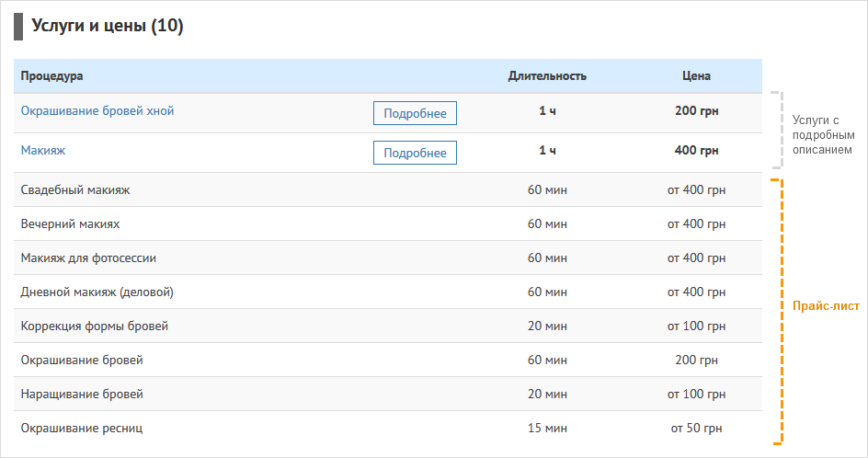Click the 'Услуги и цены (10)' heading
The height and width of the screenshot is (458, 868).
tap(108, 26)
